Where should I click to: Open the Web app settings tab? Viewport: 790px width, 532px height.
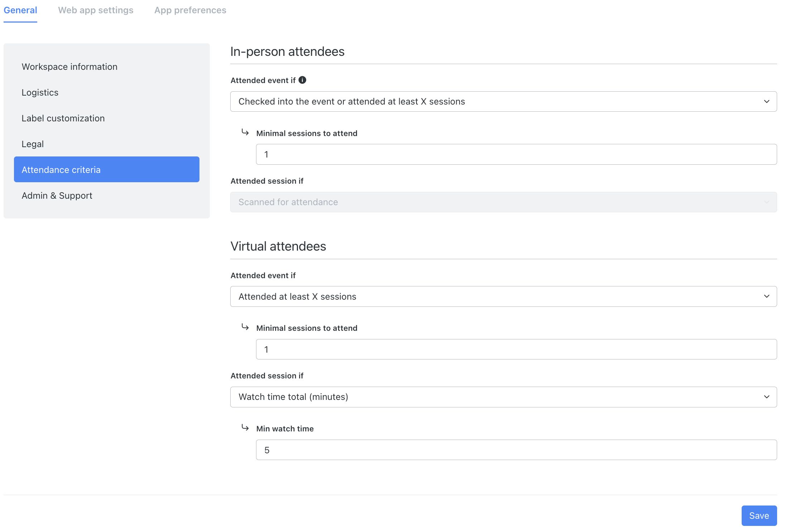(96, 10)
